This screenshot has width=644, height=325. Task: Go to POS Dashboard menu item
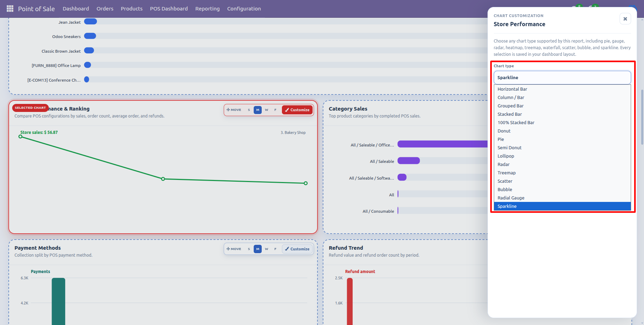[x=169, y=9]
